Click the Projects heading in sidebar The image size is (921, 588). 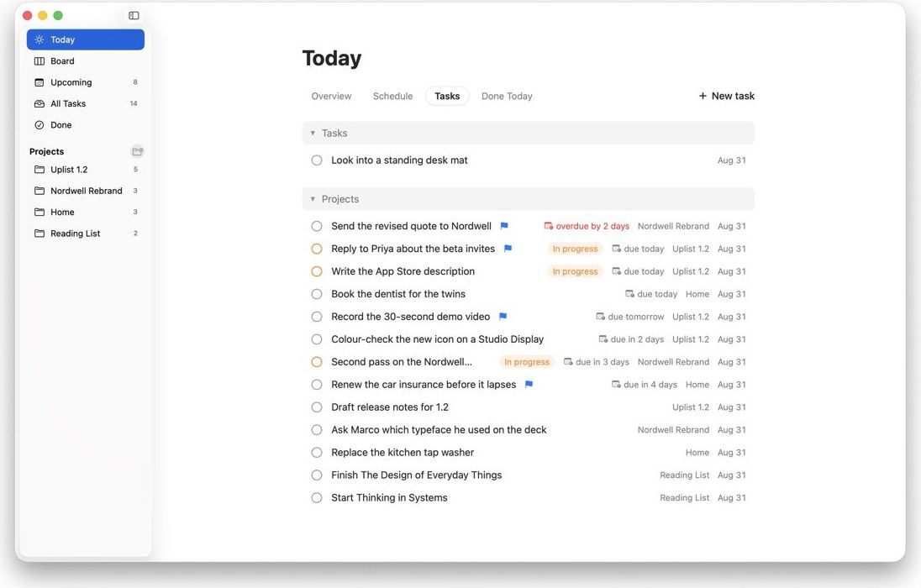(x=46, y=151)
